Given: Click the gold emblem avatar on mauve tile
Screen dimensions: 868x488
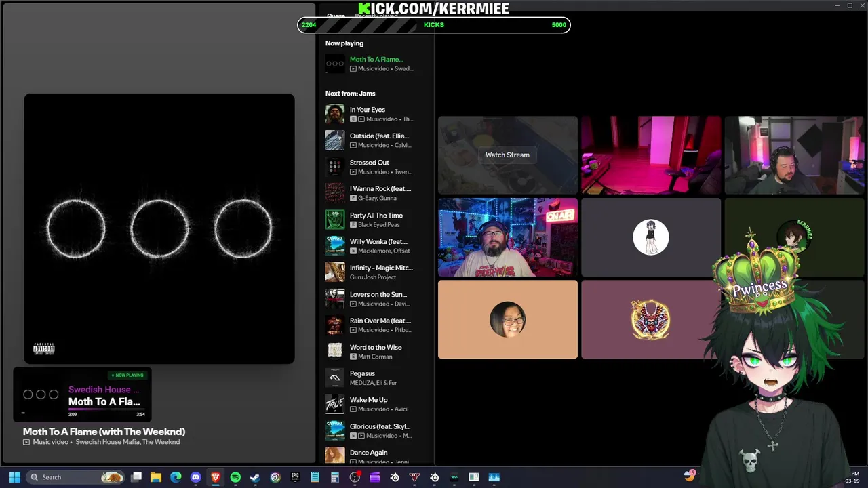Looking at the screenshot, I should click(x=651, y=319).
